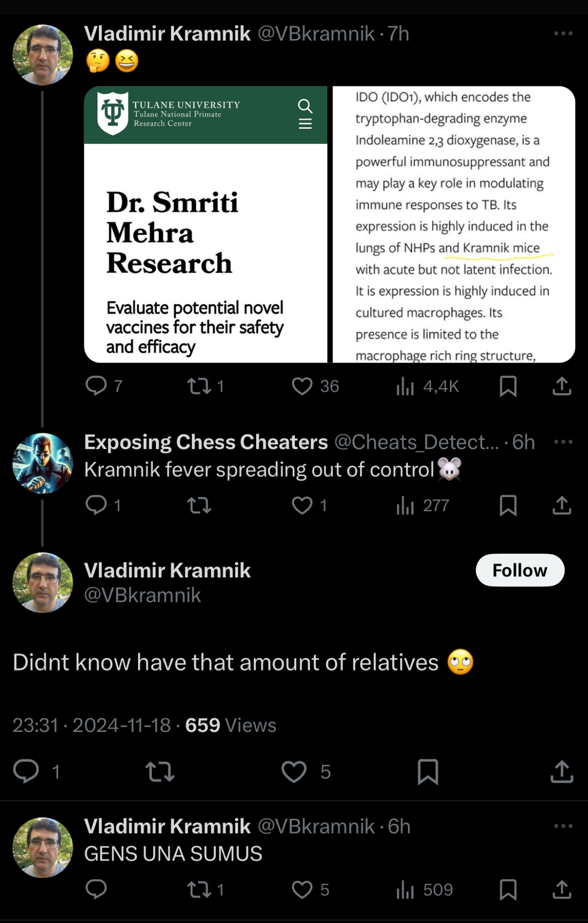This screenshot has height=923, width=588.
Task: Share the main tweet with 659 views
Action: pos(562,771)
